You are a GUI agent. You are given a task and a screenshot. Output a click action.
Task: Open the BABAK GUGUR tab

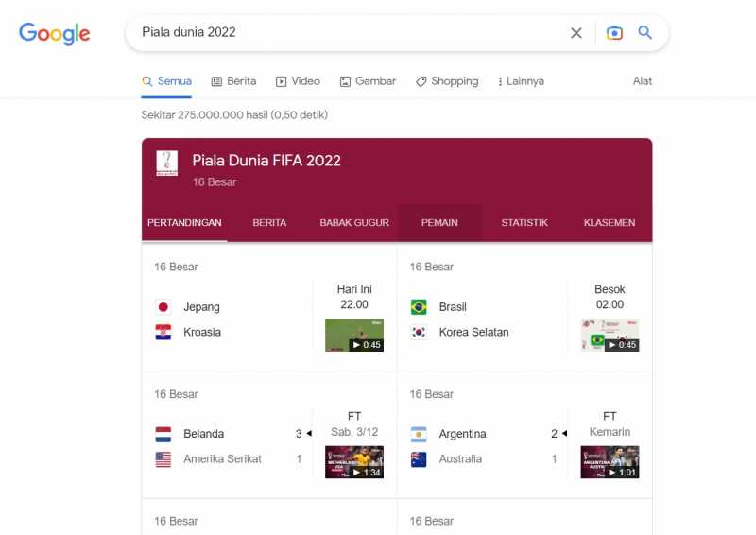point(354,222)
